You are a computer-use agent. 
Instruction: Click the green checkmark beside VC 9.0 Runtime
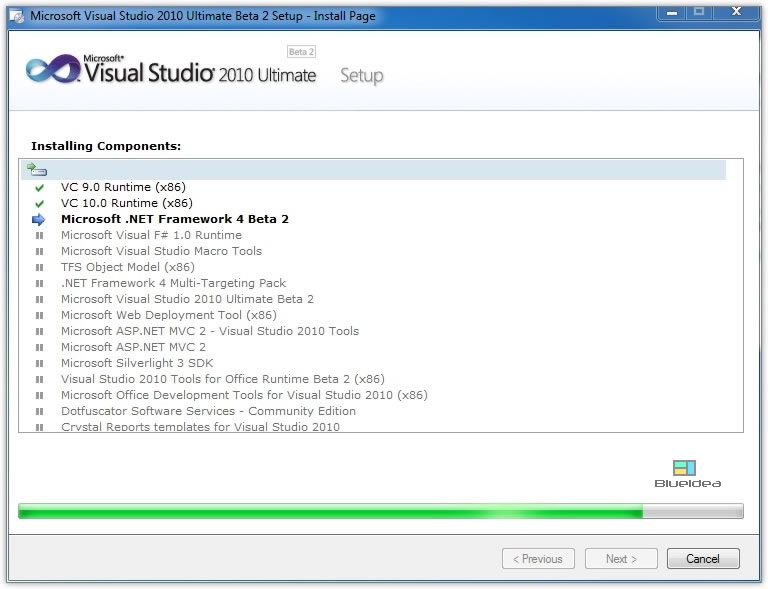point(40,188)
